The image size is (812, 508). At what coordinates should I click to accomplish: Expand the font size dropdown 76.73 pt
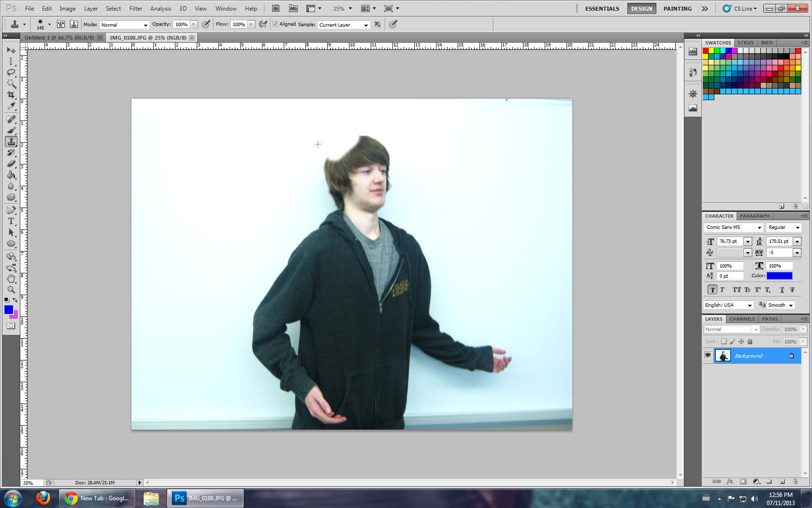pyautogui.click(x=748, y=241)
